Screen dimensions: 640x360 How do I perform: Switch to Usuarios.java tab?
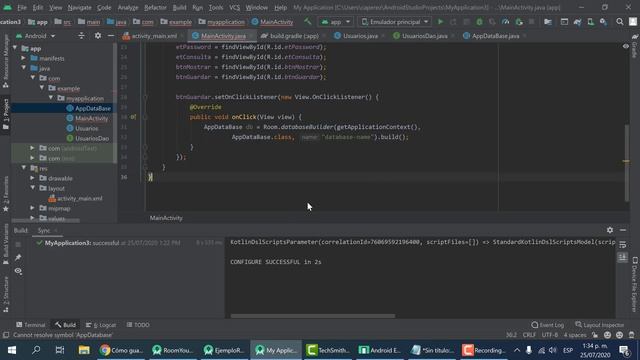coord(359,36)
